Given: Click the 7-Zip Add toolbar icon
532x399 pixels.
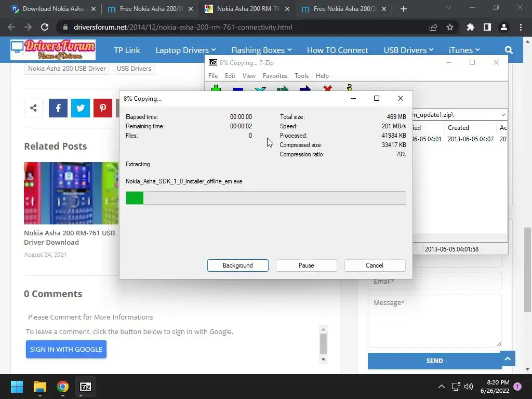Looking at the screenshot, I should 216,88.
